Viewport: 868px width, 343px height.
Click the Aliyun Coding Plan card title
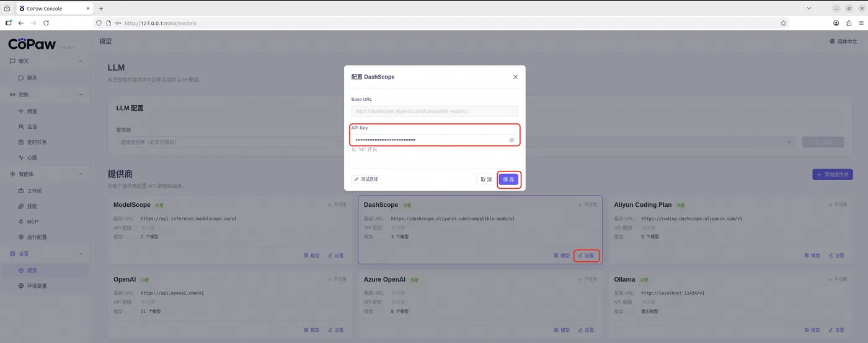(643, 204)
